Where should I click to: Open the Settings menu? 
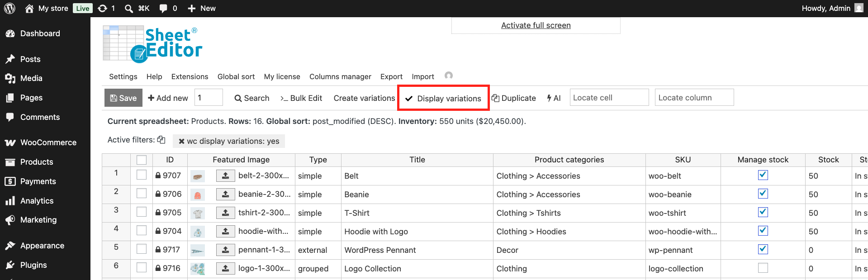123,76
